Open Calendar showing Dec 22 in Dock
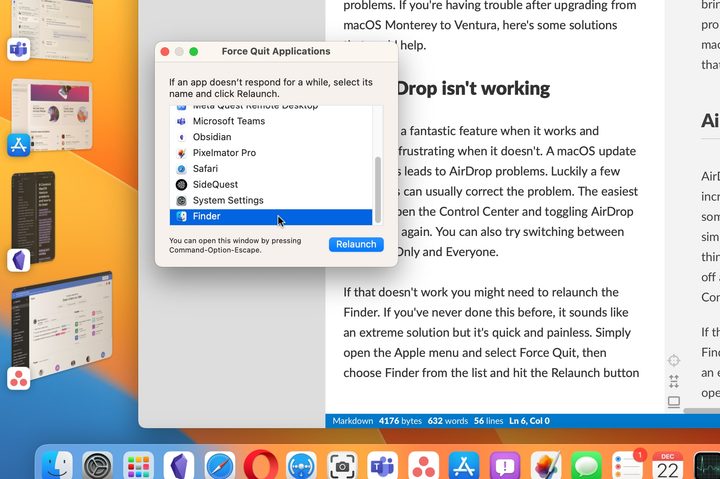The height and width of the screenshot is (479, 720). tap(668, 466)
